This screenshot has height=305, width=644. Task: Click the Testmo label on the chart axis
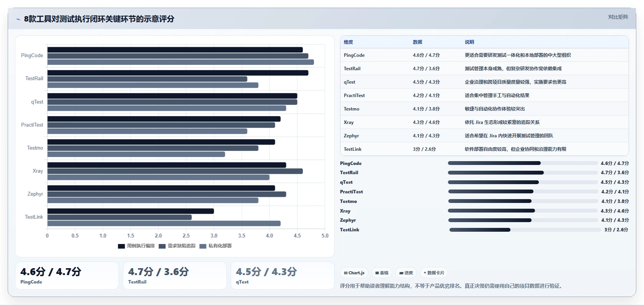tap(35, 148)
